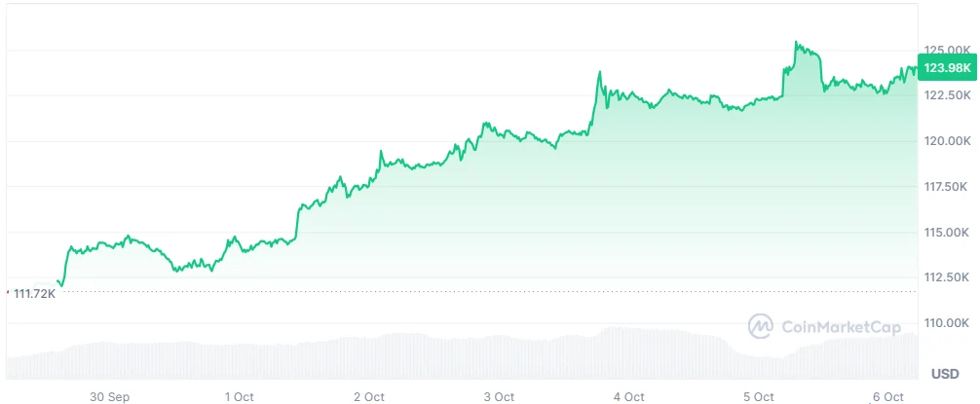Click the 125.00K price axis label
980x404 pixels.
[946, 50]
